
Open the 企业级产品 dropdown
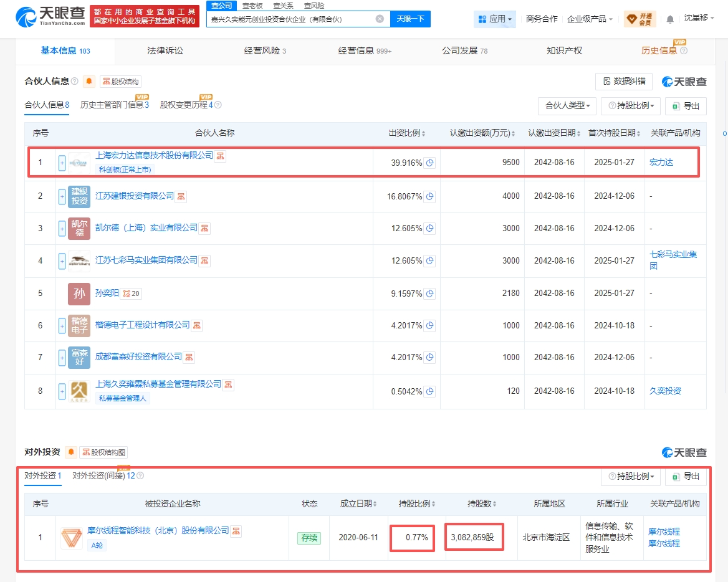[x=590, y=19]
